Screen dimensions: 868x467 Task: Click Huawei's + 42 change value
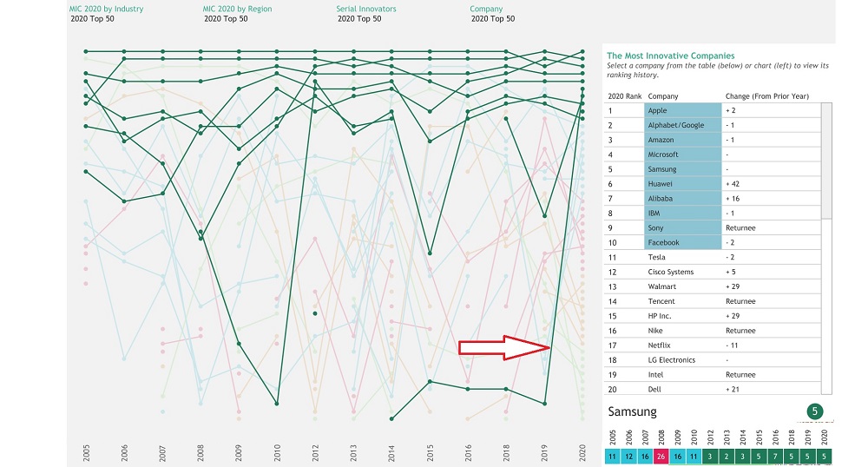click(733, 184)
